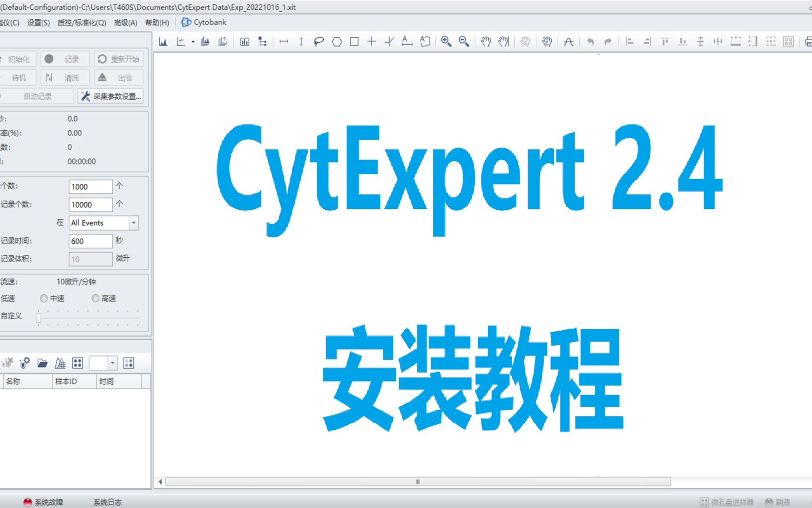This screenshot has height=508, width=812.
Task: Select the histogram plot tool
Action: [x=163, y=41]
